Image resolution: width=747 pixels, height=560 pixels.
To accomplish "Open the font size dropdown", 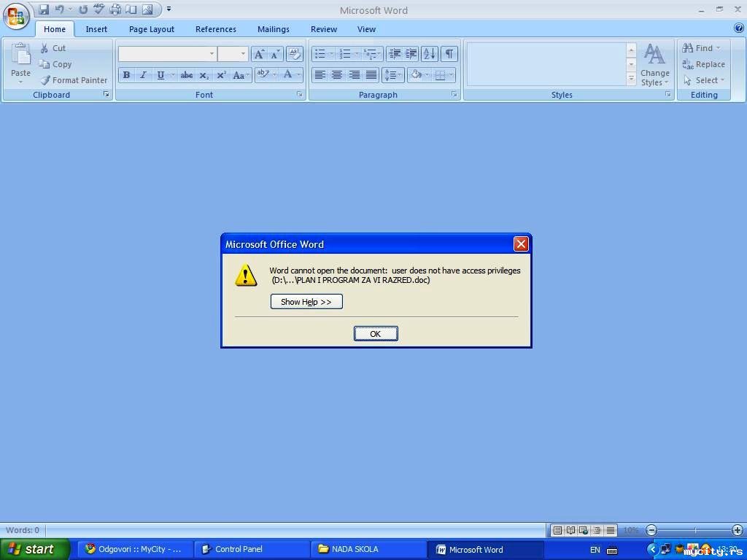I will click(x=243, y=54).
